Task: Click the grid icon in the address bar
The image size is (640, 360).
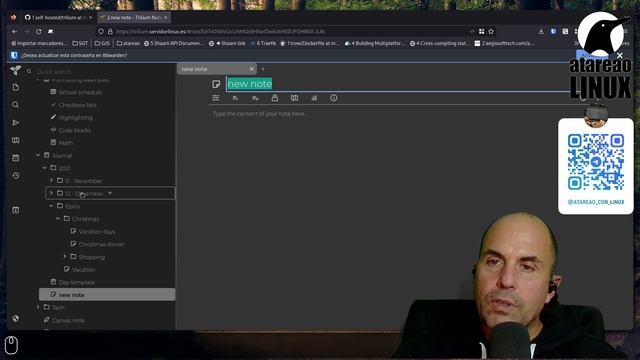Action: [482, 31]
